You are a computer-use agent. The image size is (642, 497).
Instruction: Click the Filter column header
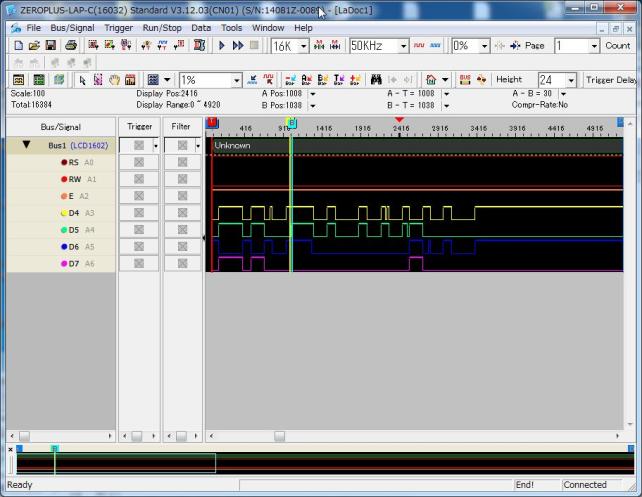(181, 127)
